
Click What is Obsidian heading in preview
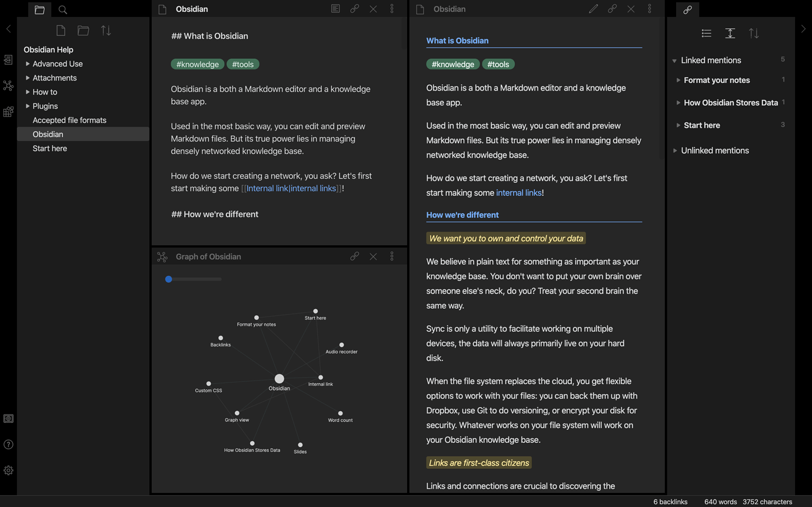pos(457,41)
